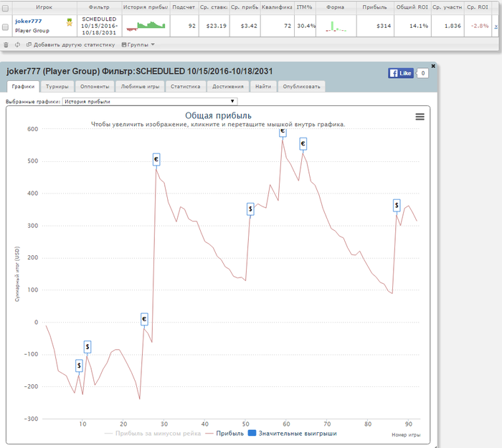Open the joker777 player link
The width and height of the screenshot is (502, 448).
[28, 21]
